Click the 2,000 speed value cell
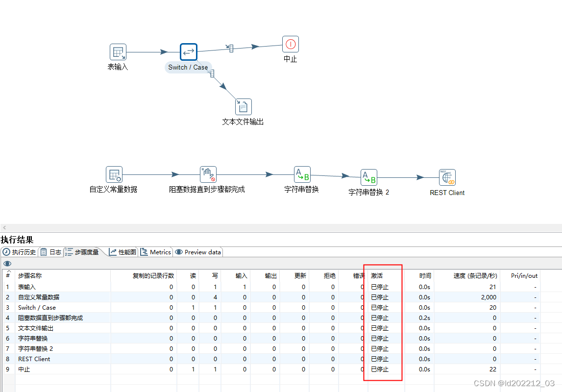The height and width of the screenshot is (392, 562). (x=489, y=297)
